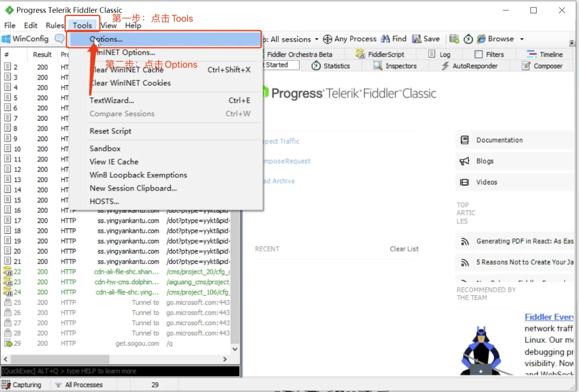Click the JS icon on session 22

[8, 271]
